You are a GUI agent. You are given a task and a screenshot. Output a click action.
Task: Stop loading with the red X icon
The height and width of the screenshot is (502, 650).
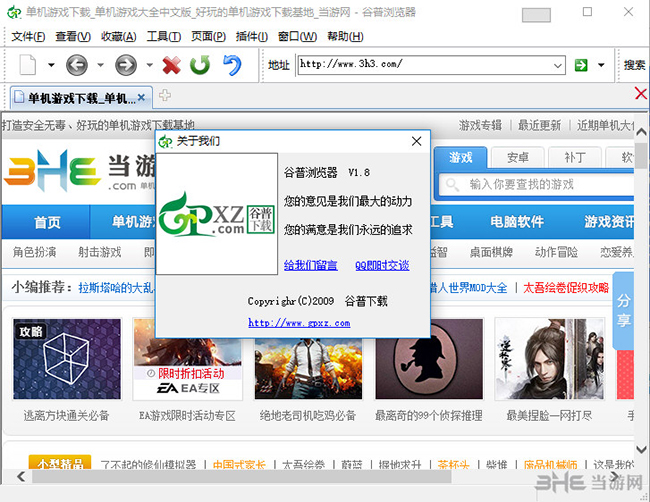pos(172,65)
